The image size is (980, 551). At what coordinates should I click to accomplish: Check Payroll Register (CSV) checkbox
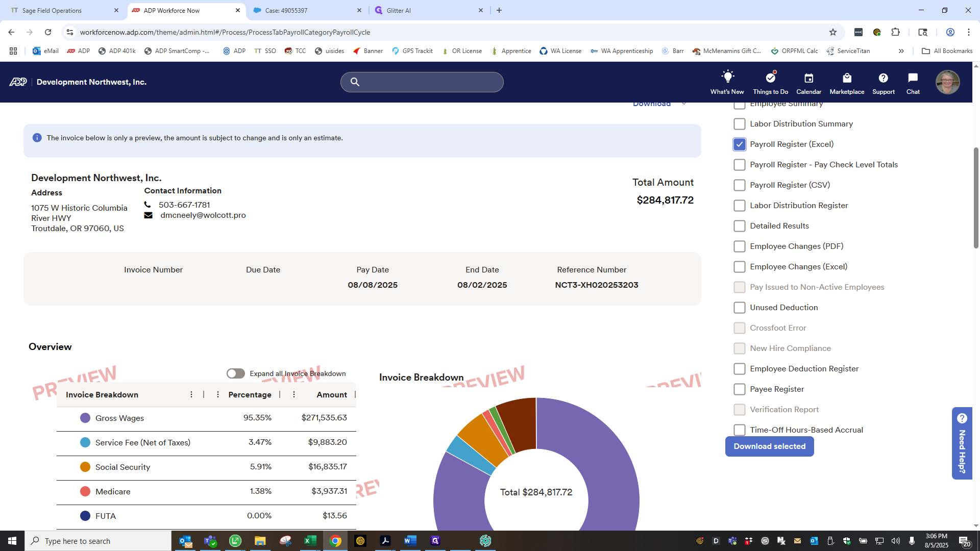pos(739,185)
